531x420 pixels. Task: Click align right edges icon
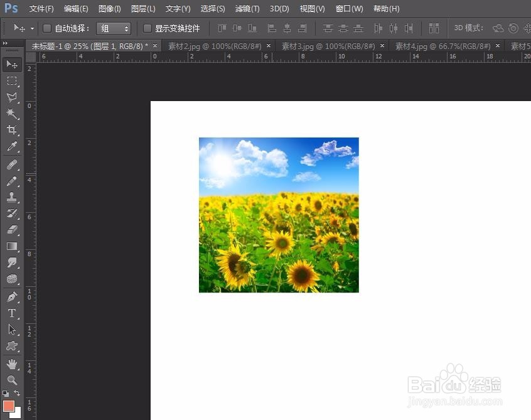pos(302,28)
